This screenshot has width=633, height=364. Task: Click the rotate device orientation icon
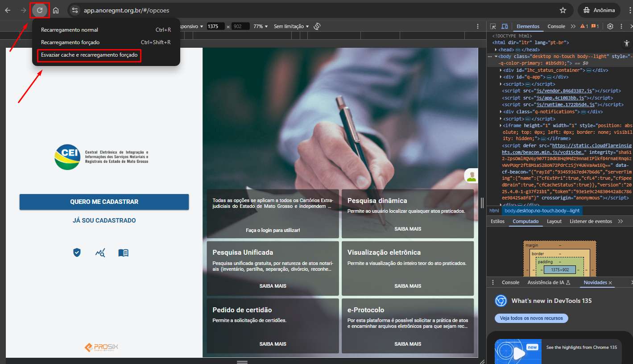pyautogui.click(x=317, y=26)
